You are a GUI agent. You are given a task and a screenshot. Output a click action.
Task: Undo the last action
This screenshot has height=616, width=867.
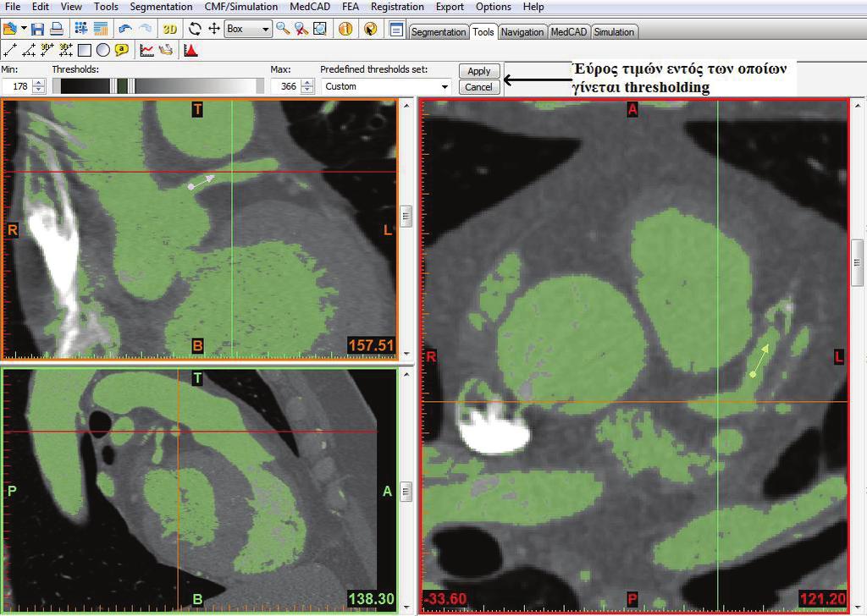pos(125,29)
